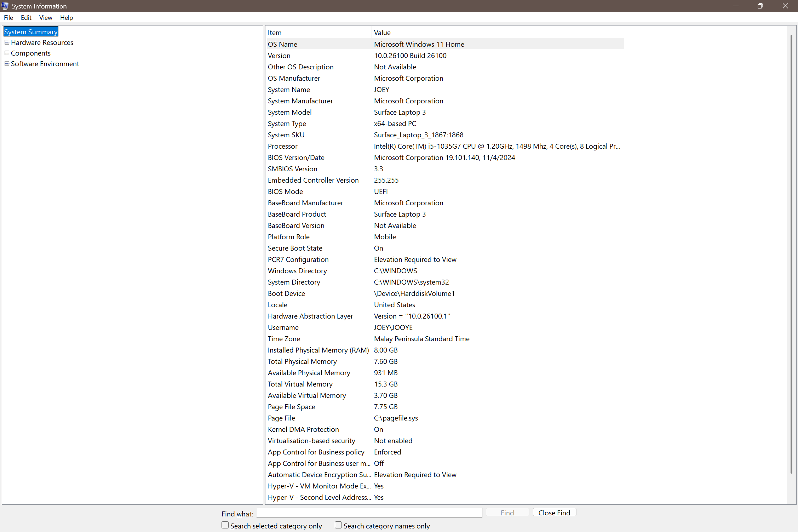
Task: Open the View menu
Action: click(46, 18)
